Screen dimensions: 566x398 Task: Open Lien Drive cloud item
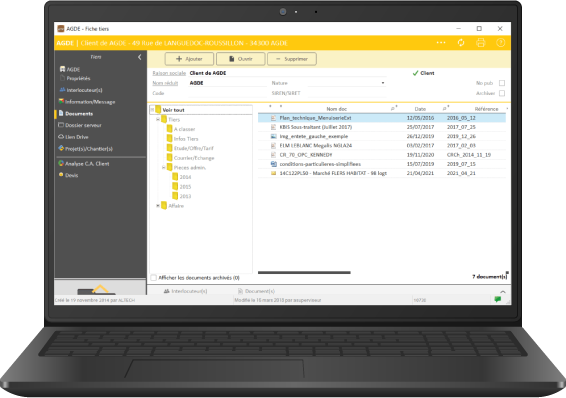pyautogui.click(x=73, y=137)
